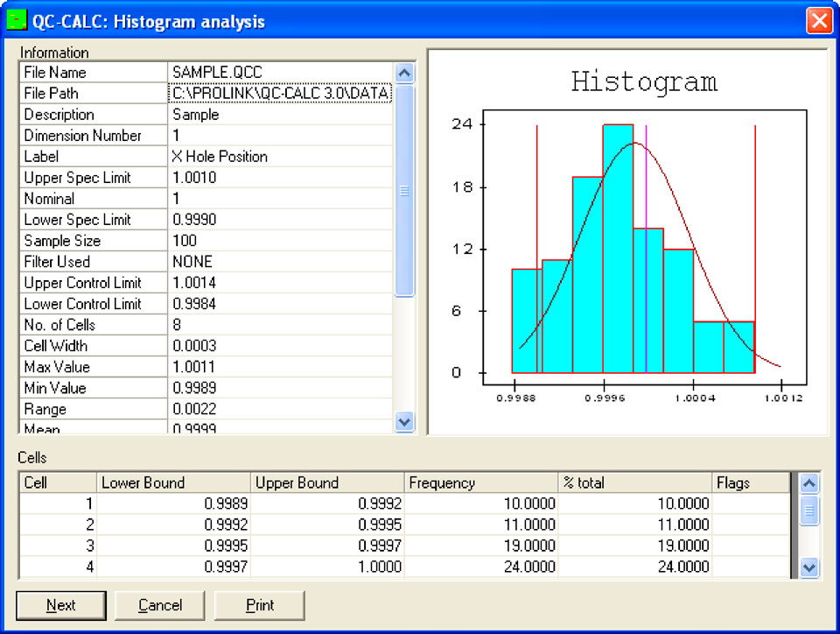Image resolution: width=840 pixels, height=634 pixels.
Task: Select cell row 1 in the Cells table
Action: (350, 504)
